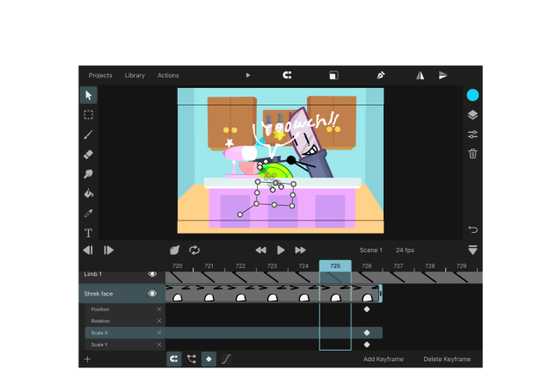Open the cyan color swatch
This screenshot has height=392, width=556.
472,95
